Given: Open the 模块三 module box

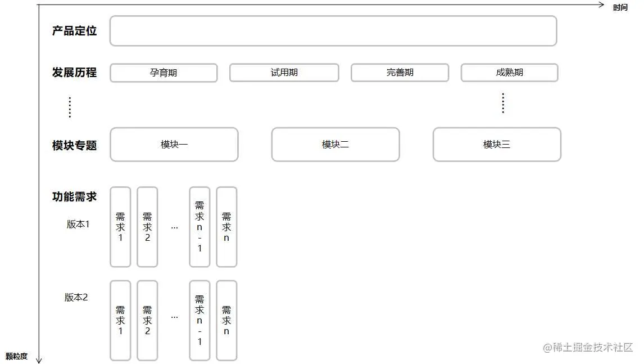Looking at the screenshot, I should (x=496, y=145).
